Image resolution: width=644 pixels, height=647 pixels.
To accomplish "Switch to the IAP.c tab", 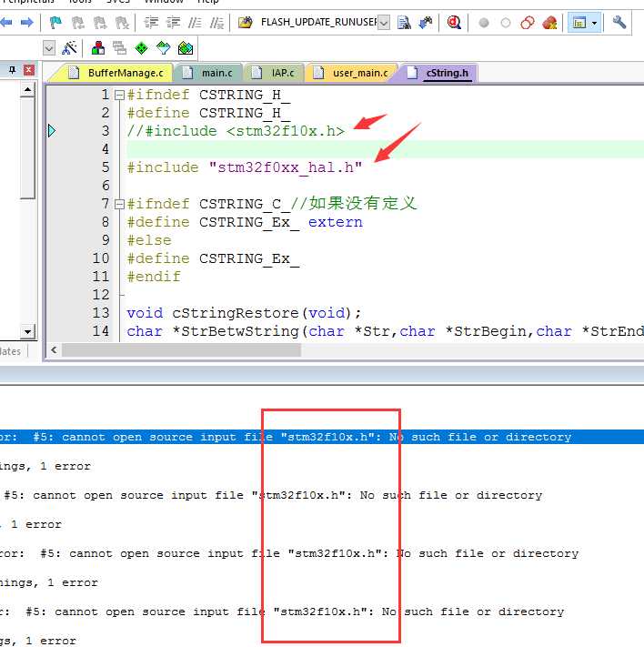I will pos(273,73).
